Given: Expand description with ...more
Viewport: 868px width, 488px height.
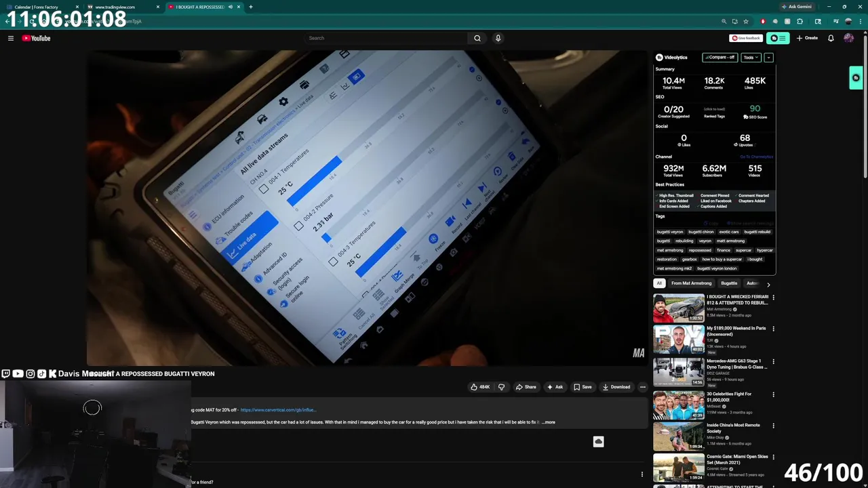Looking at the screenshot, I should click(x=549, y=422).
